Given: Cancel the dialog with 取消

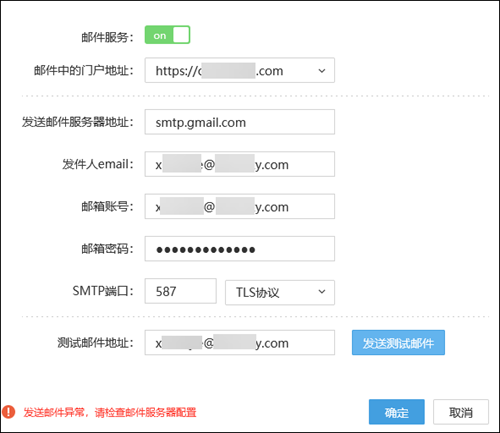Looking at the screenshot, I should [x=461, y=412].
